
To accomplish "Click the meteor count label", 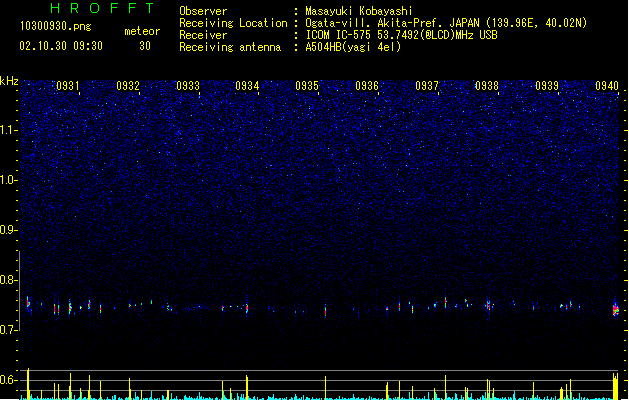I will 142,31.
